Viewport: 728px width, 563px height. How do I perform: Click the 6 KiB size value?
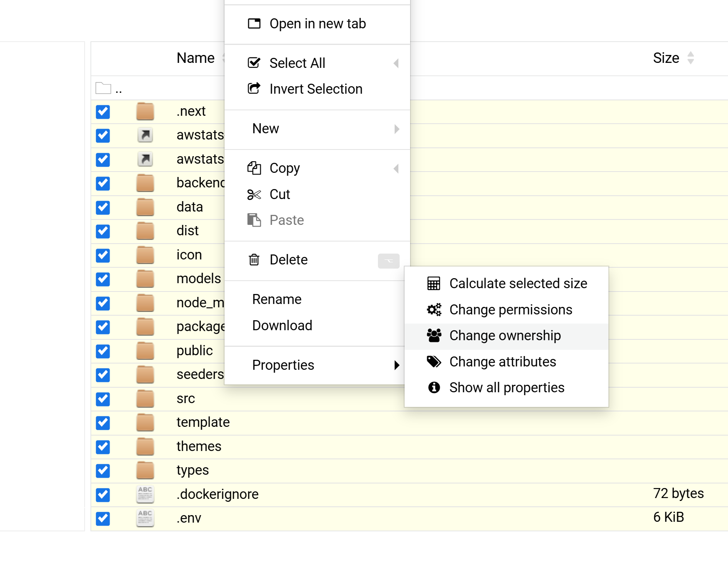tap(668, 517)
